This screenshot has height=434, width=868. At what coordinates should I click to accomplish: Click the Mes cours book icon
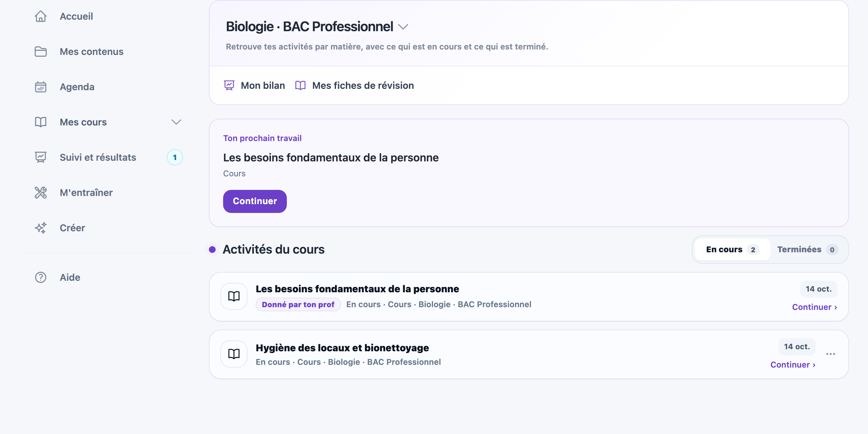click(x=41, y=122)
